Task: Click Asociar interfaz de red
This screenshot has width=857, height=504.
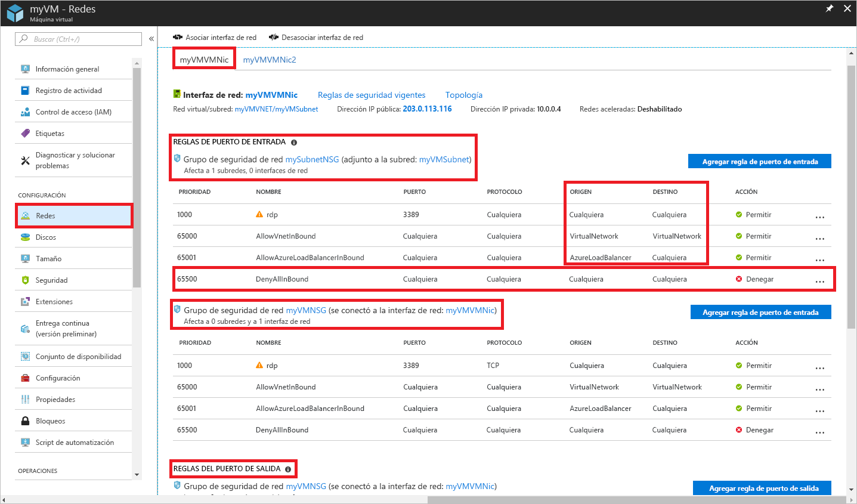Action: coord(215,37)
